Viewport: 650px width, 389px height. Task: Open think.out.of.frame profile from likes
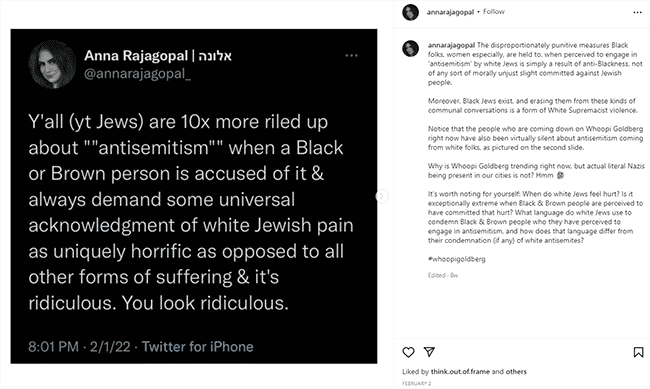point(460,372)
